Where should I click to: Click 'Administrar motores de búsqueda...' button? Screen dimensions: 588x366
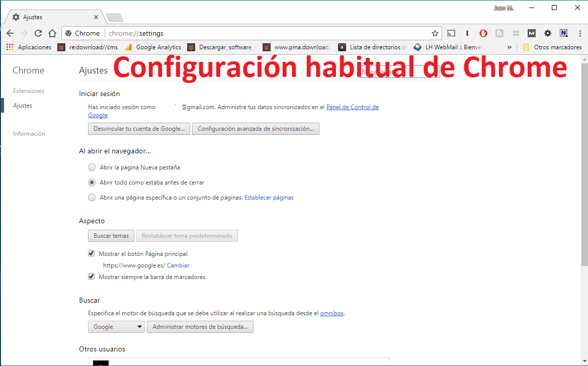click(x=200, y=327)
